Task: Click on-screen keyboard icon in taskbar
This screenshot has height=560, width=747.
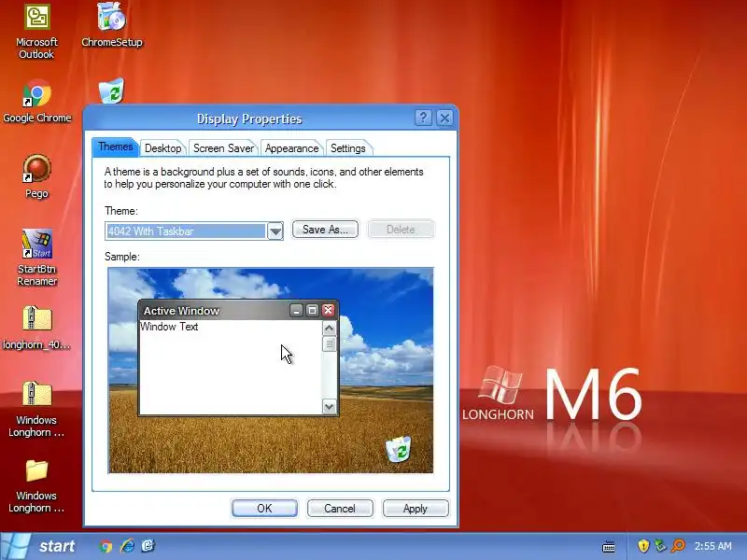Action: point(609,546)
